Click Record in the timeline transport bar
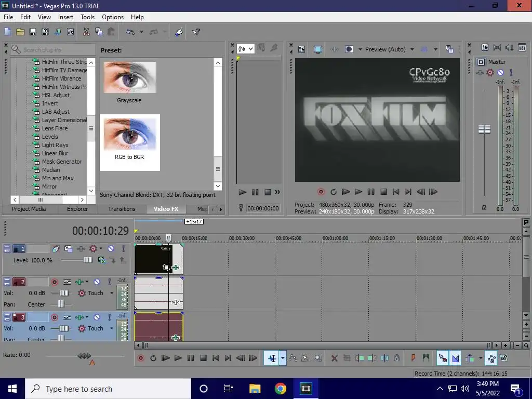Viewport: 532px width, 399px height. [140, 358]
